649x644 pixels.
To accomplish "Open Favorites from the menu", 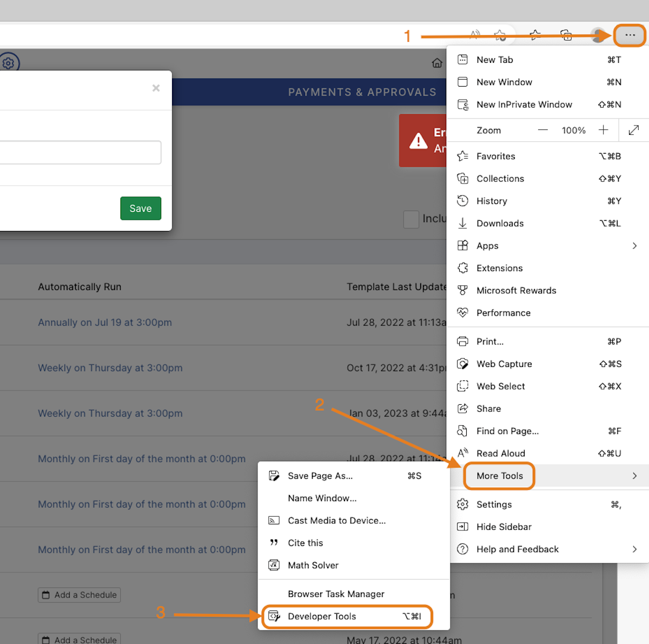I will pyautogui.click(x=548, y=156).
